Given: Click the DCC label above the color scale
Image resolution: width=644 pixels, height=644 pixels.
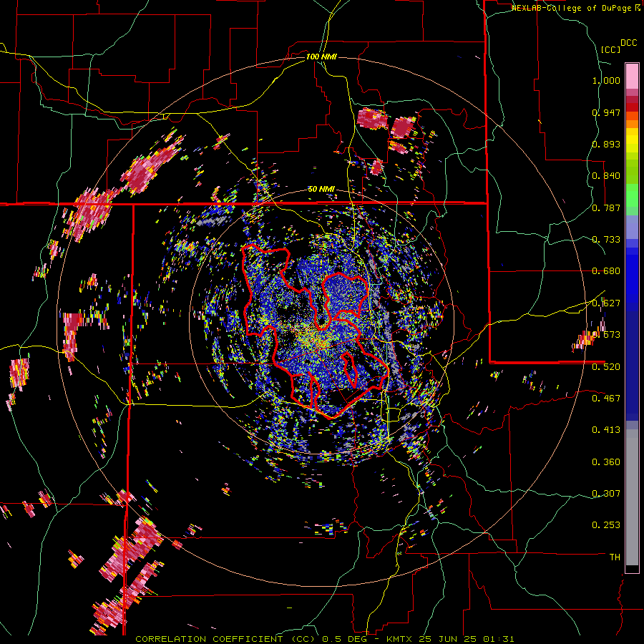Looking at the screenshot, I should tap(629, 43).
